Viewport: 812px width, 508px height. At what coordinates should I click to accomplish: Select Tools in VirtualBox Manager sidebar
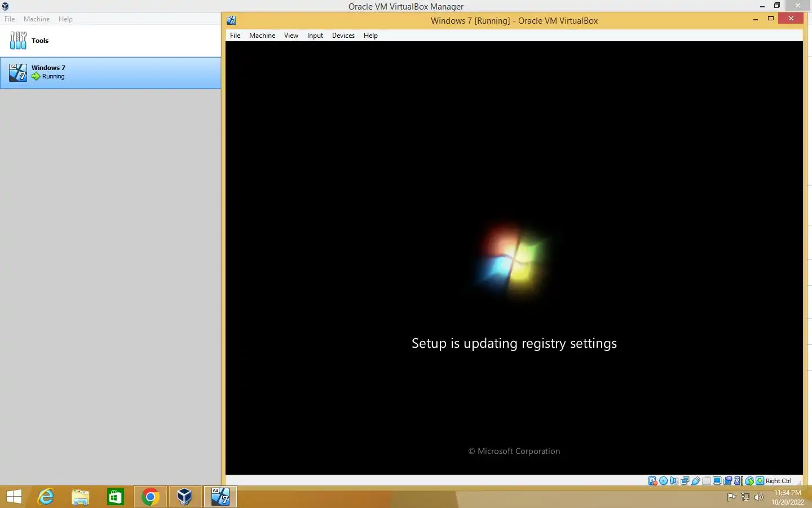111,41
